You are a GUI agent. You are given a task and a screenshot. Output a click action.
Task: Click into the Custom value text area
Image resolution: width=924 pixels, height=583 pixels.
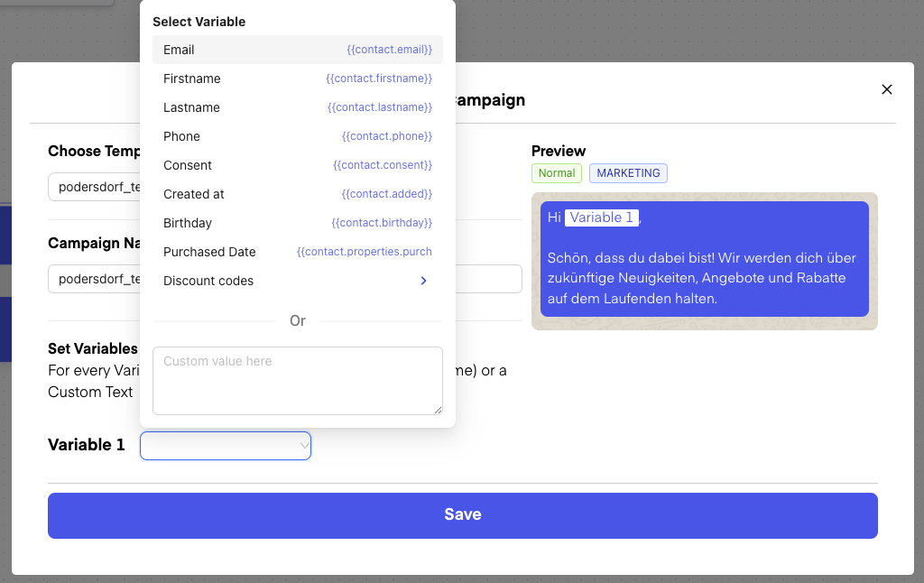tap(298, 381)
